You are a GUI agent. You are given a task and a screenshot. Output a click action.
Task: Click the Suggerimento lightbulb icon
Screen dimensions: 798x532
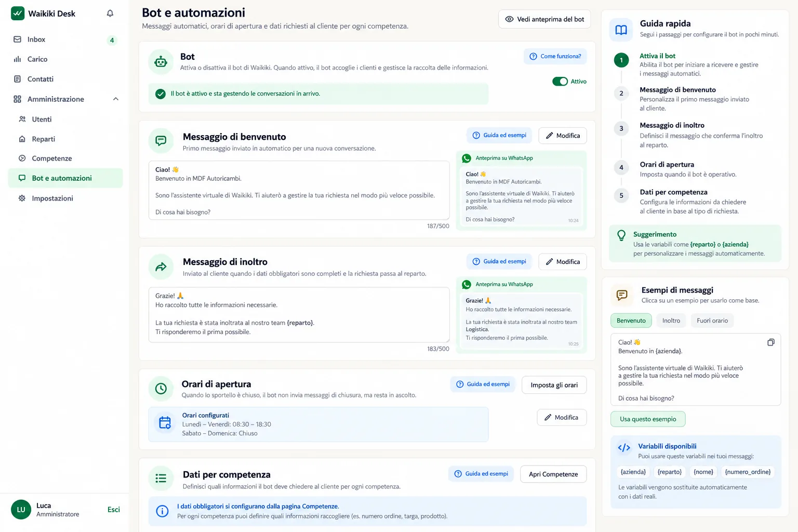621,235
